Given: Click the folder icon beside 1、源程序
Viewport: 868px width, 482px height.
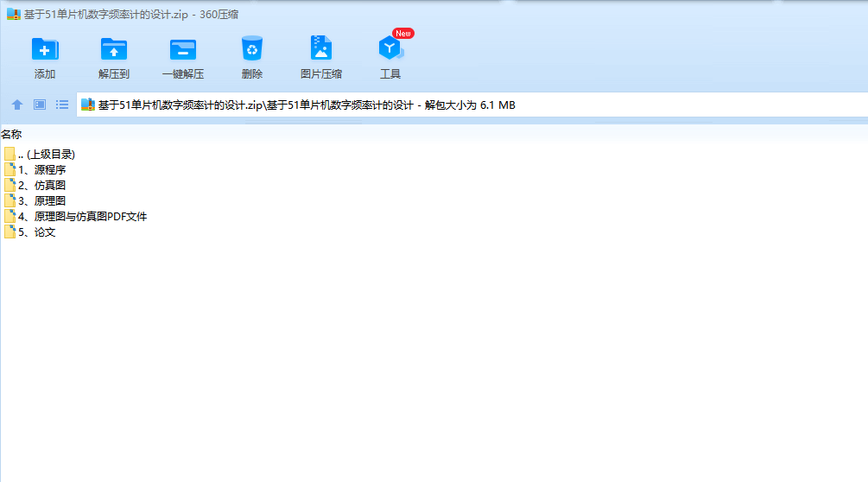Looking at the screenshot, I should click(x=10, y=169).
